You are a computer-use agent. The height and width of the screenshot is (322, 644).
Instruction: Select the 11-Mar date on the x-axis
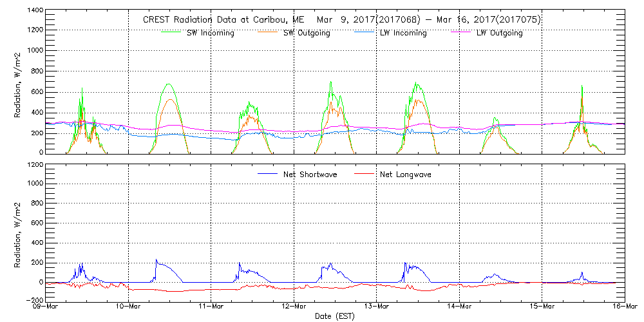[x=211, y=308]
